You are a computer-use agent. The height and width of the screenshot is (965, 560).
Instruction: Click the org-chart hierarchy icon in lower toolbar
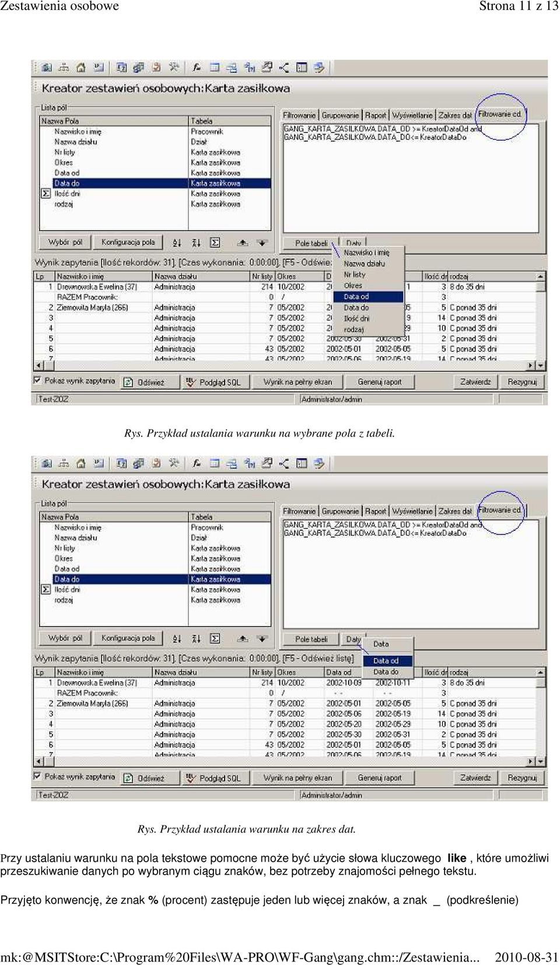pyautogui.click(x=64, y=464)
